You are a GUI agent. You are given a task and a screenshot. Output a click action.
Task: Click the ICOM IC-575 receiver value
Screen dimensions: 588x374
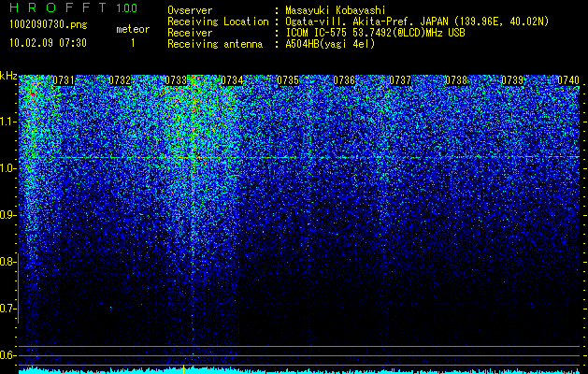[x=375, y=33]
